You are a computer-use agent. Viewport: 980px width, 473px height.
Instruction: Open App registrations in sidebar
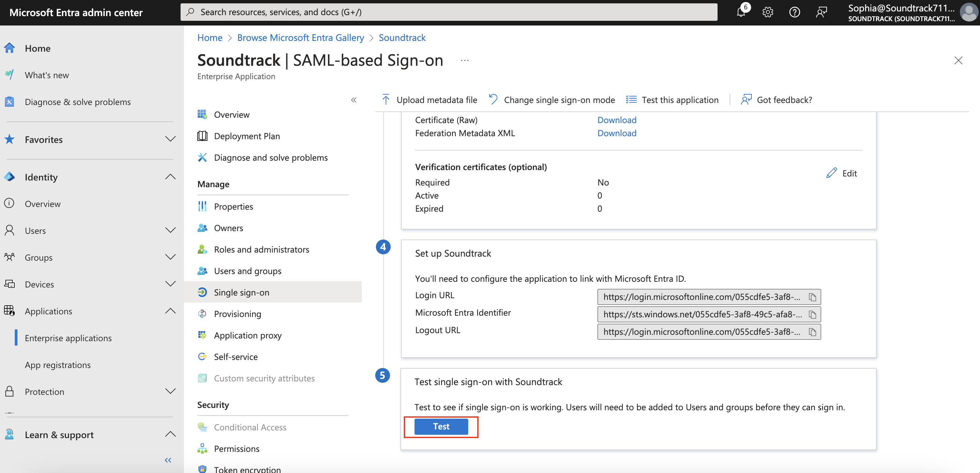click(x=57, y=365)
